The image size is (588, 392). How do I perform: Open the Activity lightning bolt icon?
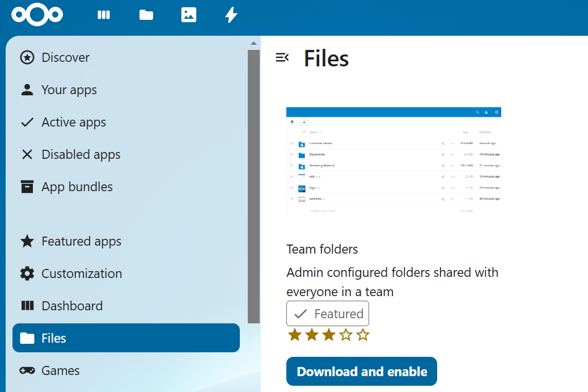point(231,15)
